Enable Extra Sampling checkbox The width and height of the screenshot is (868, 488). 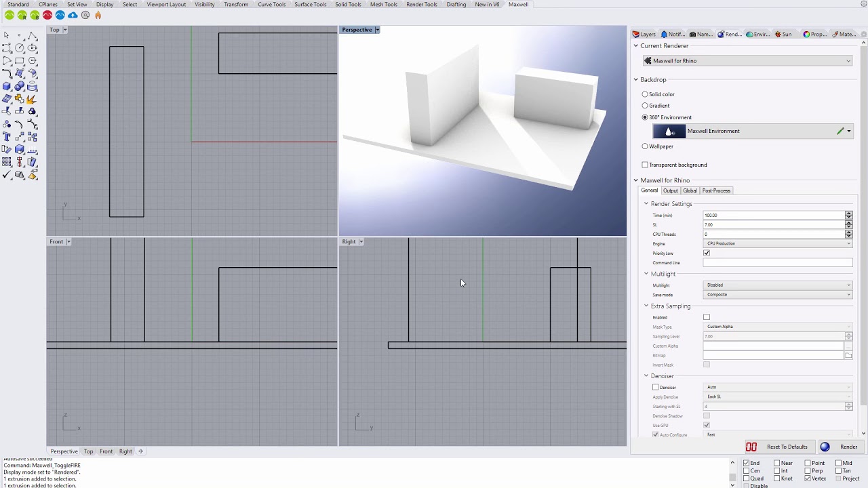coord(707,317)
